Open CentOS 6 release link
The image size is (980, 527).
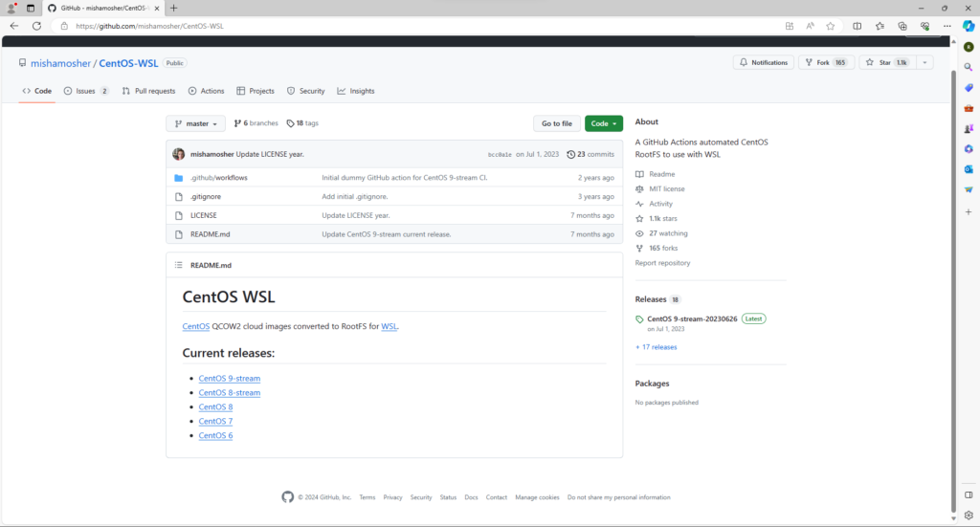[215, 436]
